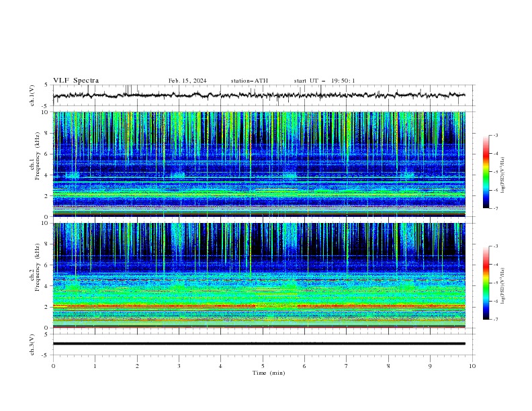Click the ch.3 flat waveform trace
Image resolution: width=532 pixels, height=411 pixels.
click(259, 344)
